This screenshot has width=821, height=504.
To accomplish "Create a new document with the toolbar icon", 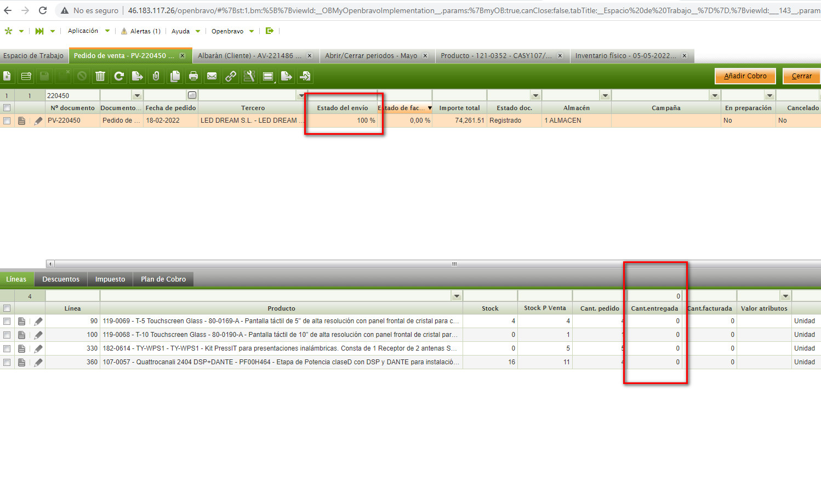I will pos(7,76).
